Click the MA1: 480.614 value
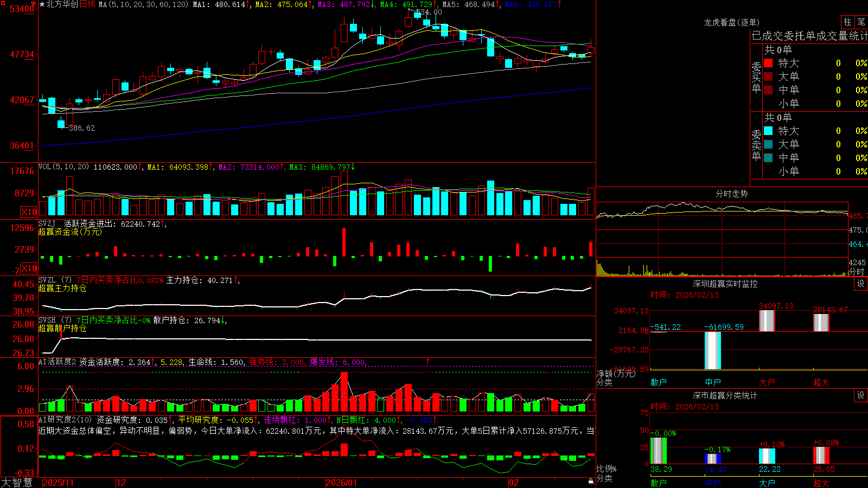868x488 pixels. click(x=221, y=4)
